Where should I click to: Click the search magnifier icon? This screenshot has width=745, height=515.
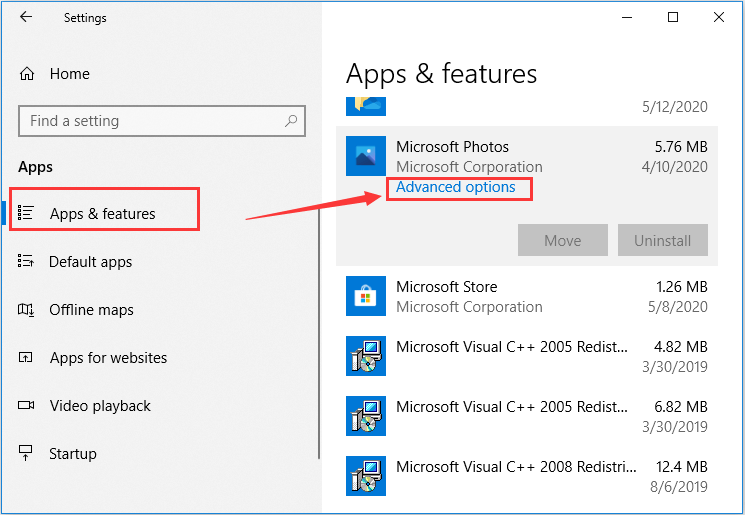[x=291, y=121]
